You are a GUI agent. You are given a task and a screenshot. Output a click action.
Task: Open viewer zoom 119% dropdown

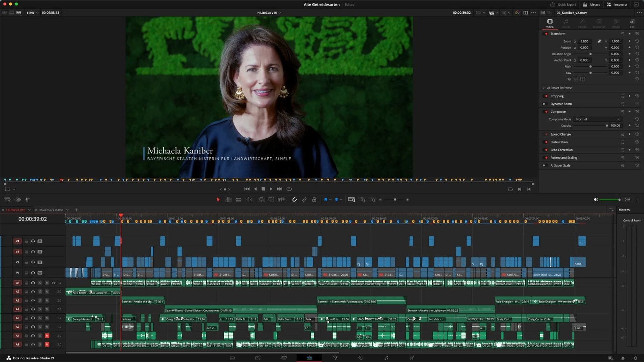(x=33, y=12)
